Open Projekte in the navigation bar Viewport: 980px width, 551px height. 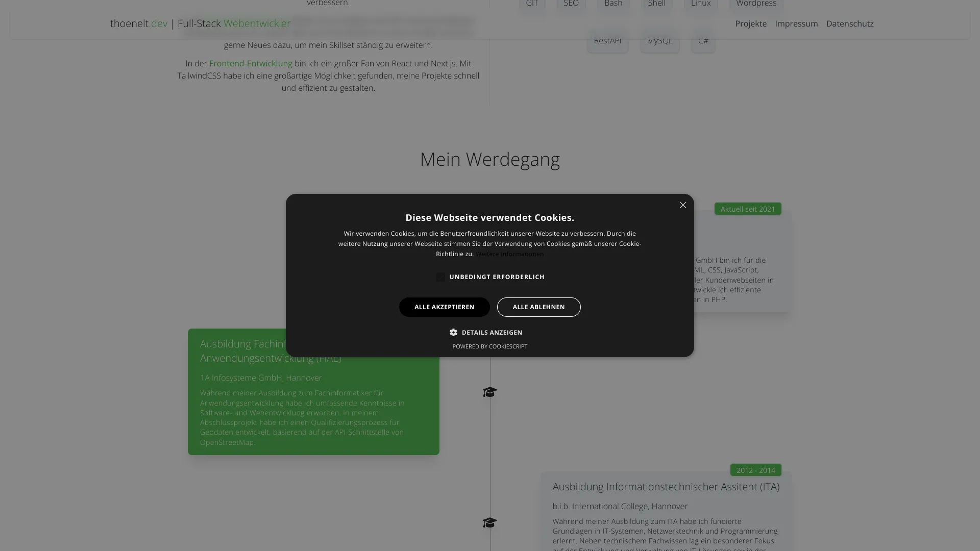pos(751,23)
